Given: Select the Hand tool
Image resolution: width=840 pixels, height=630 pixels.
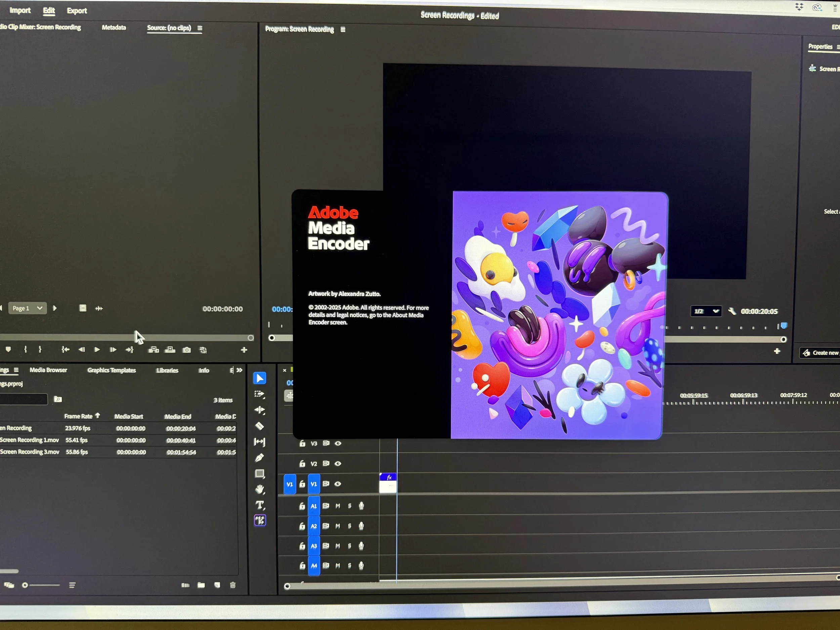Looking at the screenshot, I should pyautogui.click(x=260, y=490).
